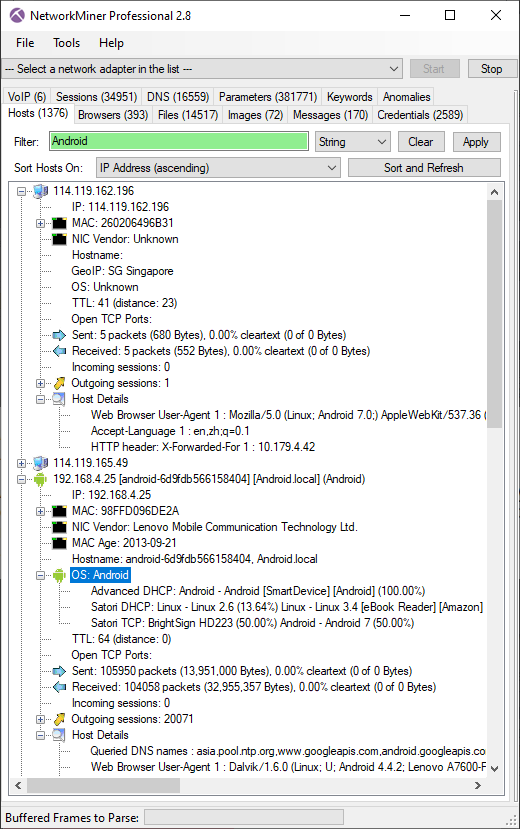Screen dimensions: 520x829
Task: Click the Stop button
Action: (x=491, y=69)
